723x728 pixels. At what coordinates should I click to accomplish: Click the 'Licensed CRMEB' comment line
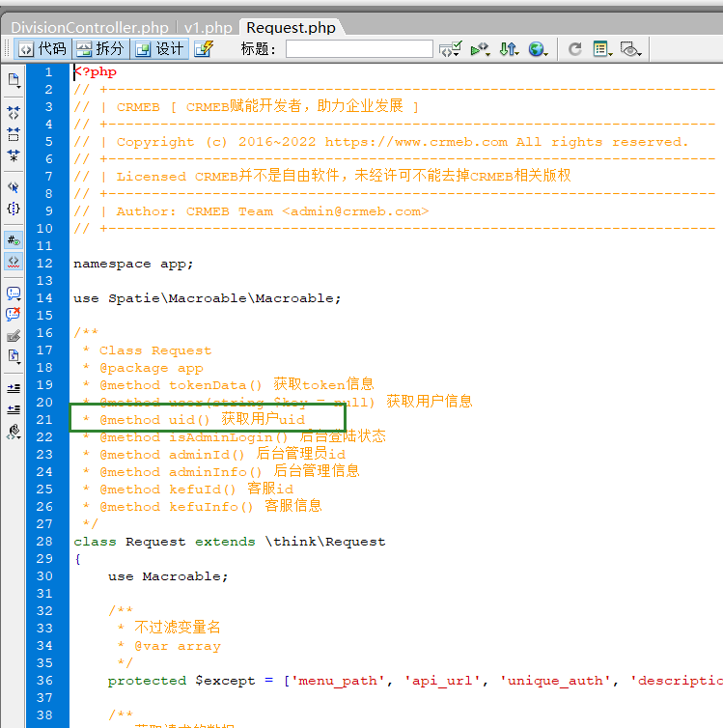coord(322,176)
